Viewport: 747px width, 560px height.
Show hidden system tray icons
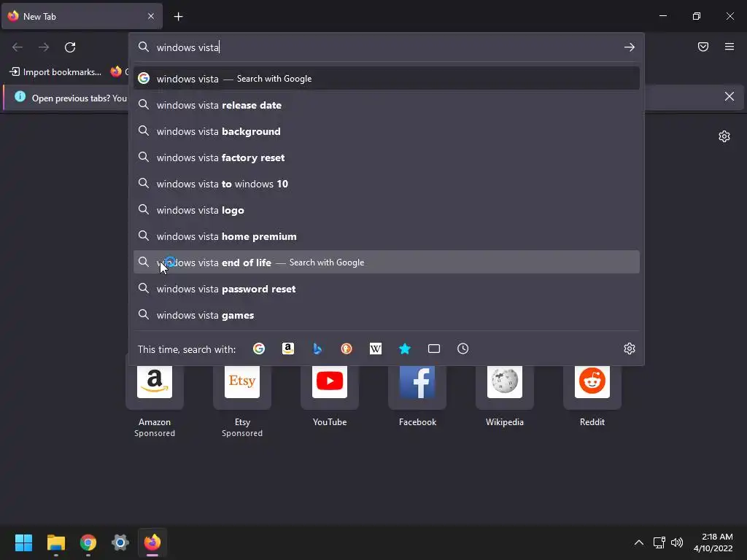click(639, 542)
